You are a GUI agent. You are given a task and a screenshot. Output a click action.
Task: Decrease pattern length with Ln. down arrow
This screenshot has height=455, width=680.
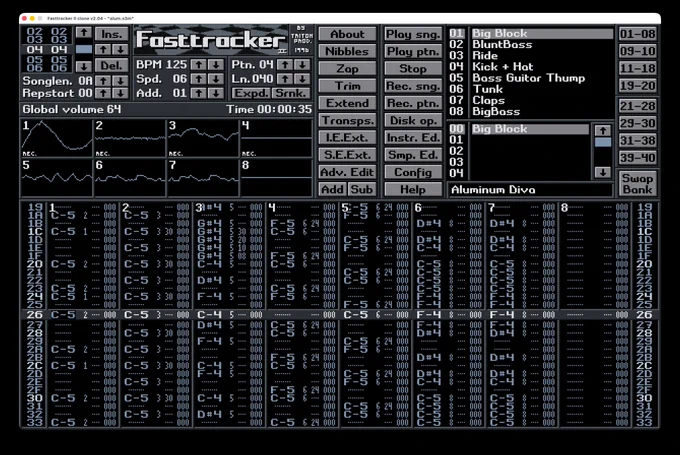[x=302, y=79]
